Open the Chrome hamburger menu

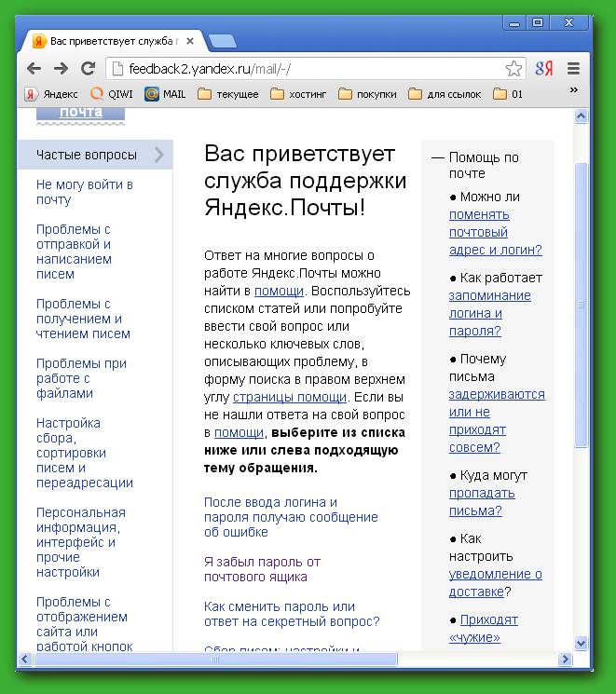pyautogui.click(x=573, y=69)
